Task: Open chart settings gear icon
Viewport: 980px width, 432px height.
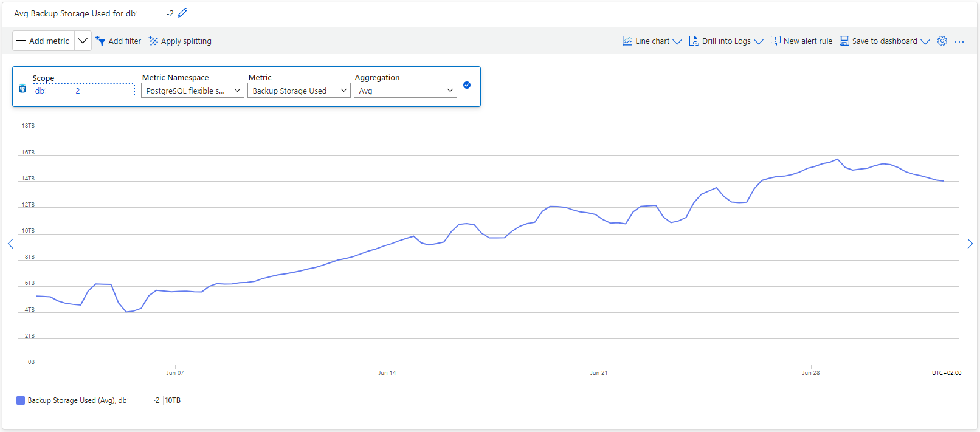Action: [x=942, y=41]
